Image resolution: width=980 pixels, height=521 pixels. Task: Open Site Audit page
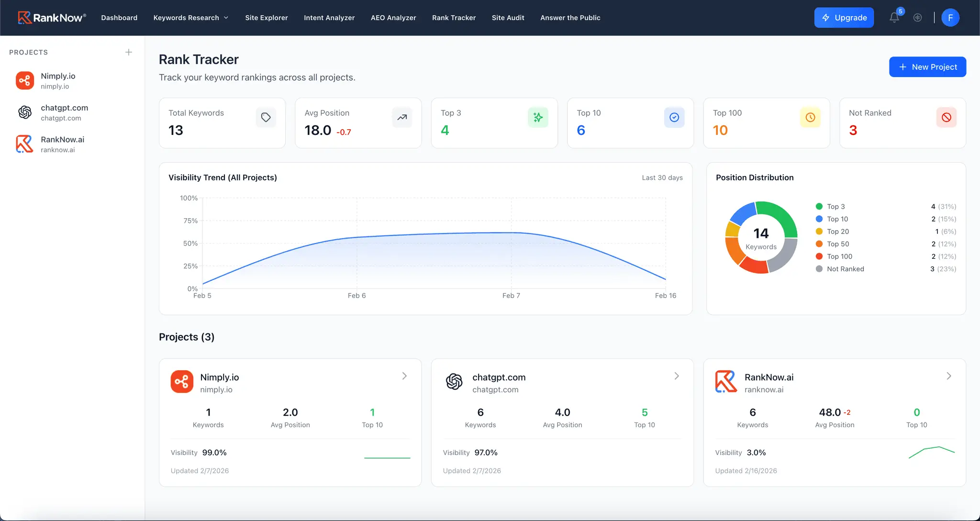click(x=508, y=18)
